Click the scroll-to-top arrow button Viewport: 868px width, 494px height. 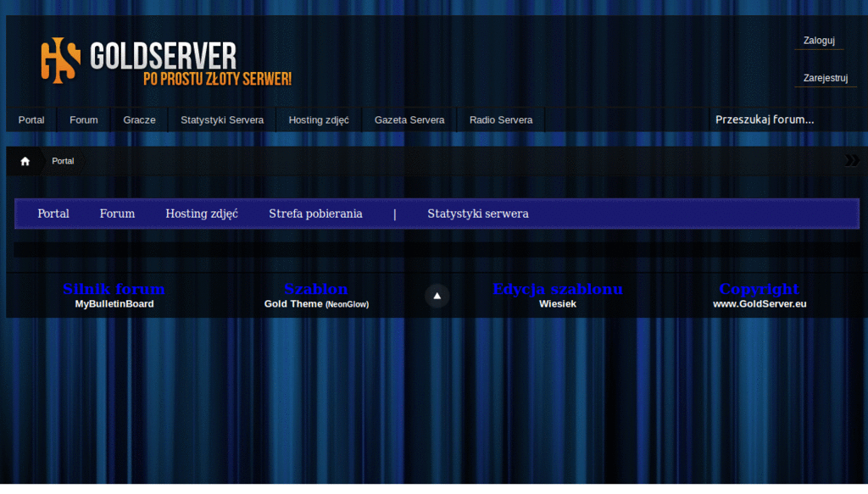tap(437, 296)
